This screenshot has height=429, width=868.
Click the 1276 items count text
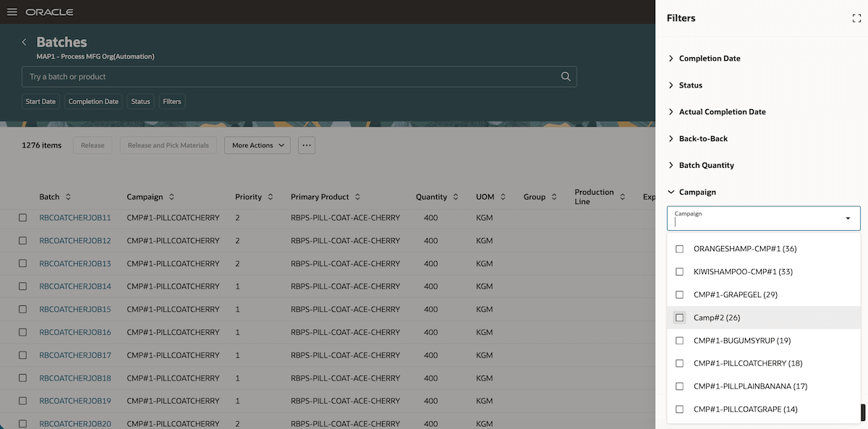(x=41, y=145)
